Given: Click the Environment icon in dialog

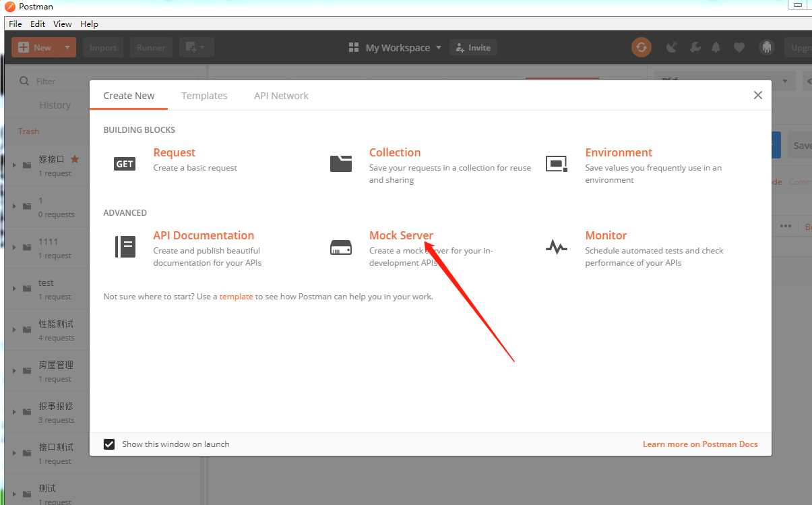Looking at the screenshot, I should [557, 163].
